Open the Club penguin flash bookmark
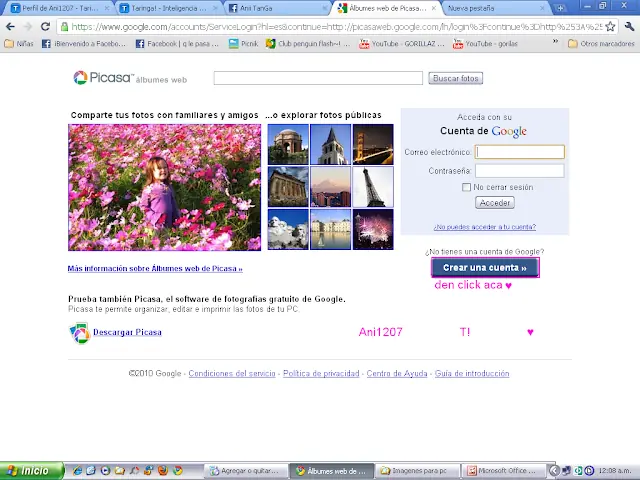 (x=308, y=43)
